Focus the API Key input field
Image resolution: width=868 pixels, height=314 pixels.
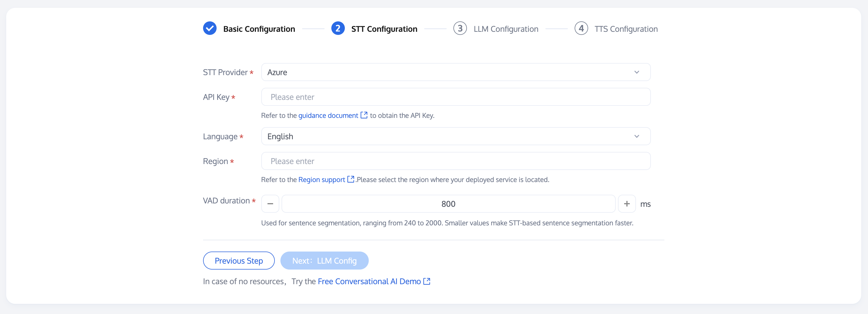456,97
